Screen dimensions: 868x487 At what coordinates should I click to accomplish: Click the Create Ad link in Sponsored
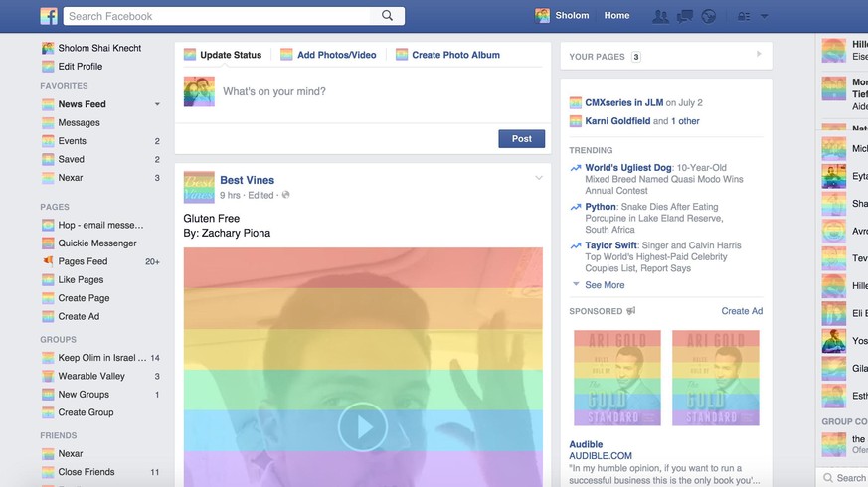pos(742,311)
